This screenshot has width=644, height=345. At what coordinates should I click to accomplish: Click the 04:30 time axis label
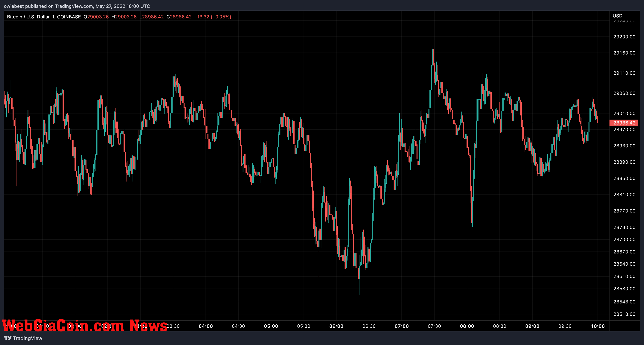point(238,326)
